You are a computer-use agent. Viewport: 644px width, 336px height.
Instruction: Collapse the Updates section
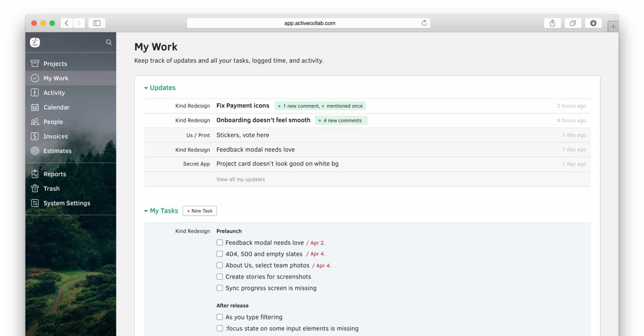click(146, 88)
